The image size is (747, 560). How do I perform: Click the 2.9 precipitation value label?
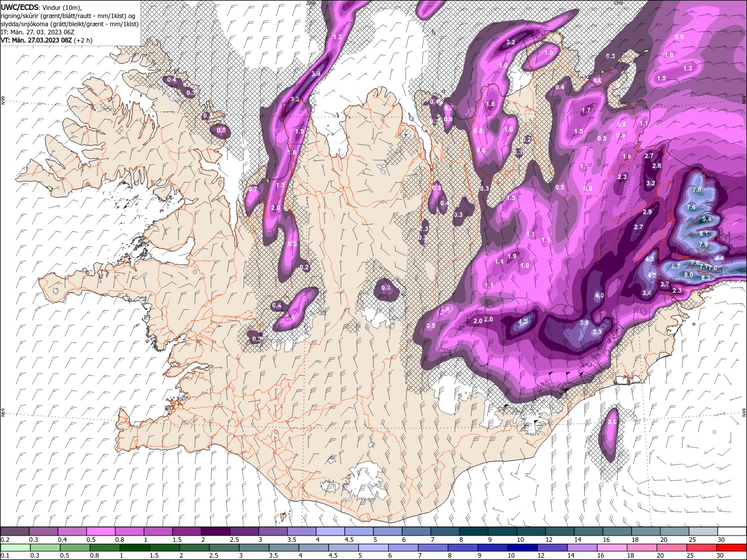[x=647, y=212]
